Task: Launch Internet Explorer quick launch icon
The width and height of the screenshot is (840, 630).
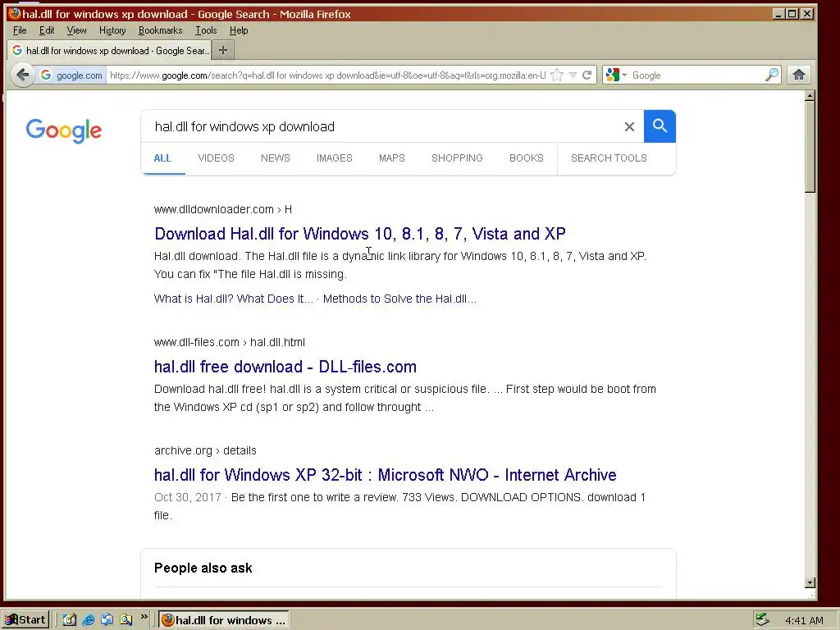Action: point(89,620)
